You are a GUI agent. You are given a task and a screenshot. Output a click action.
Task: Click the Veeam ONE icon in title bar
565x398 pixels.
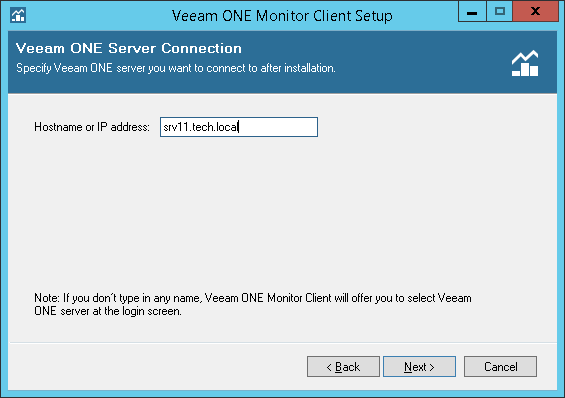click(x=18, y=15)
